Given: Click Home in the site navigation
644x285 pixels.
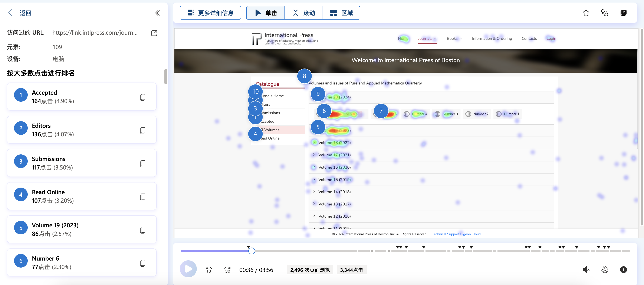Looking at the screenshot, I should tap(403, 38).
